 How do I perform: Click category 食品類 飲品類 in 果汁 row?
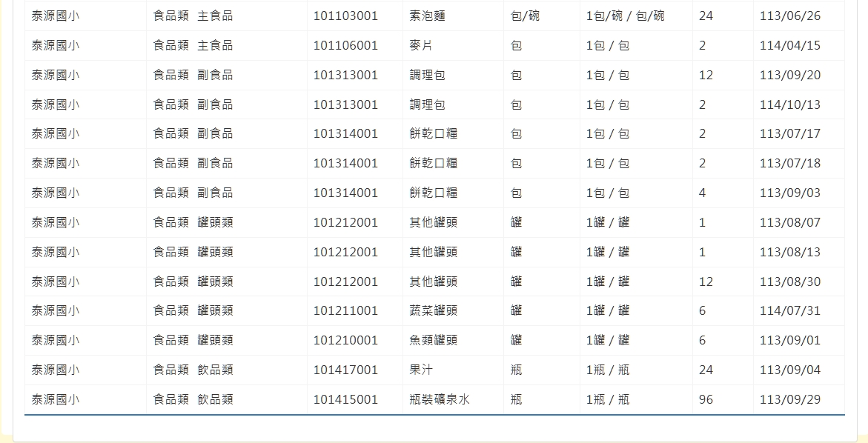193,370
